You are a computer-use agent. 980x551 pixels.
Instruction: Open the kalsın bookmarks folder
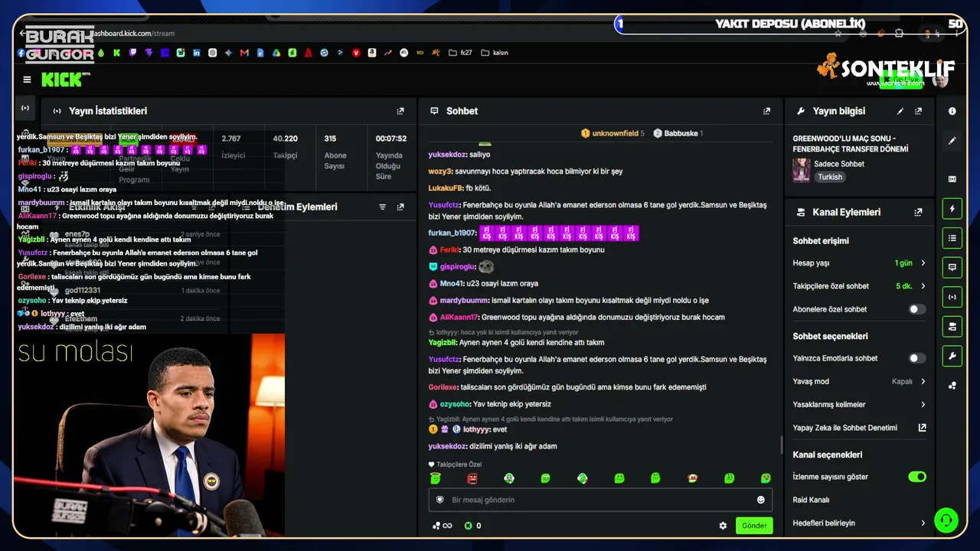495,53
